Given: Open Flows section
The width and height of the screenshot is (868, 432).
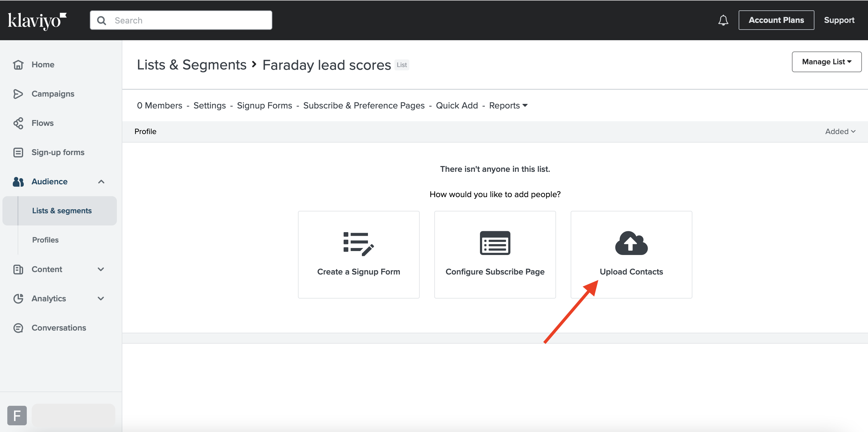Looking at the screenshot, I should (x=43, y=123).
